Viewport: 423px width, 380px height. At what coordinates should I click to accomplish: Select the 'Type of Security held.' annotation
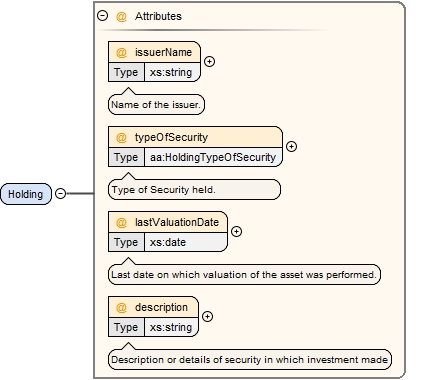click(x=195, y=190)
